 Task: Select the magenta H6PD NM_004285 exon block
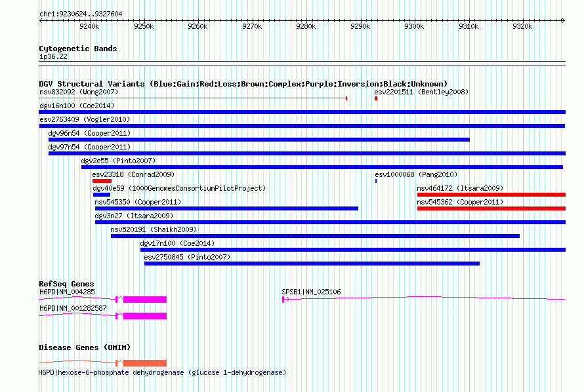[145, 300]
